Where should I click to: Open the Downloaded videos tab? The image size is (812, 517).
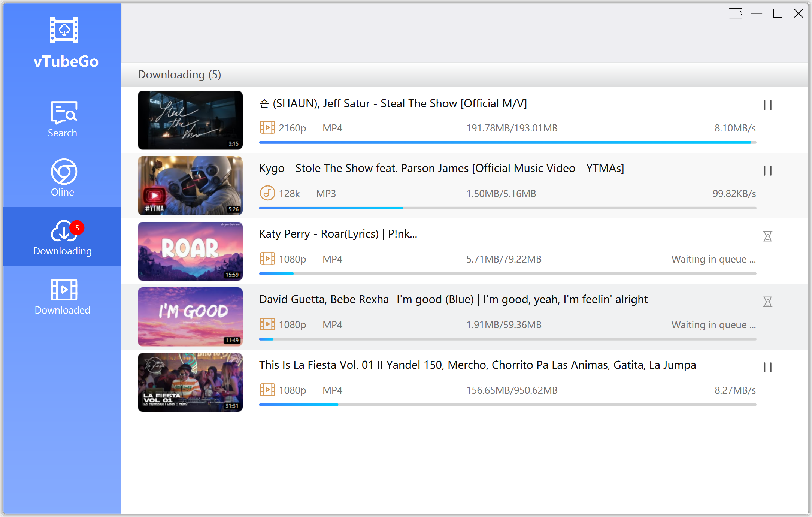click(x=63, y=296)
